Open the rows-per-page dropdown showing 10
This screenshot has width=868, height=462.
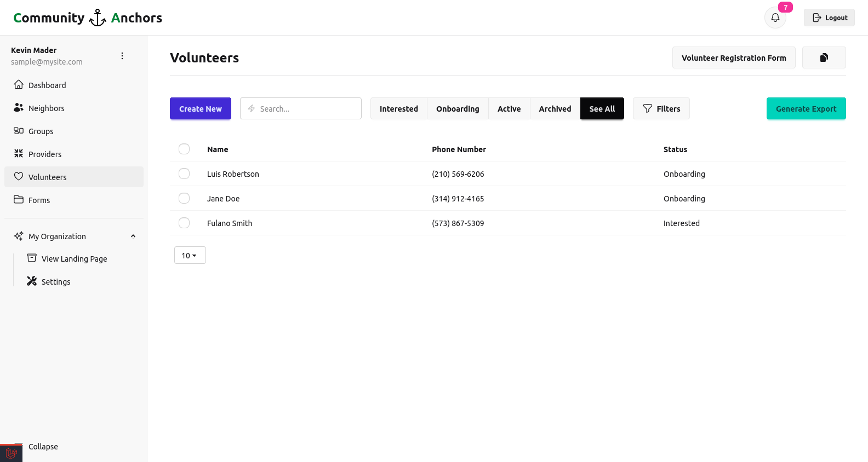tap(190, 255)
